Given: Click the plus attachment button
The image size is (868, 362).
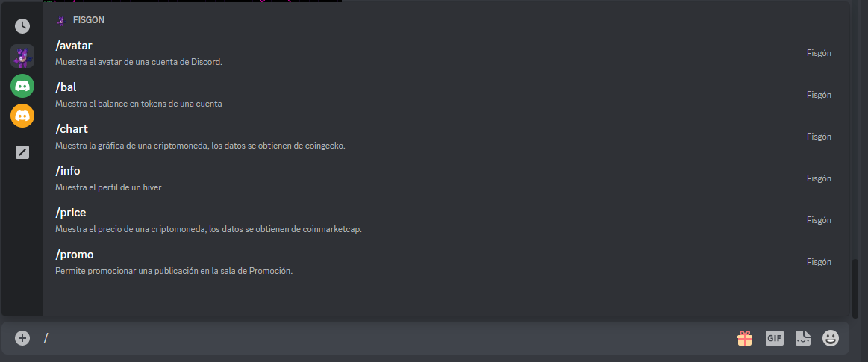Looking at the screenshot, I should pyautogui.click(x=22, y=337).
